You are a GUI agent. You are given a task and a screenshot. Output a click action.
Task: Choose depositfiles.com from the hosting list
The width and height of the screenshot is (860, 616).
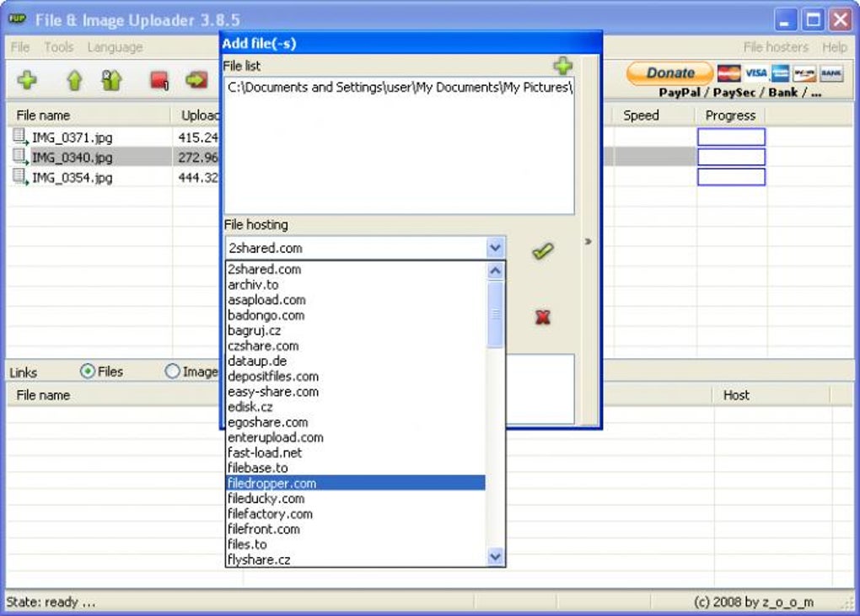pos(356,376)
